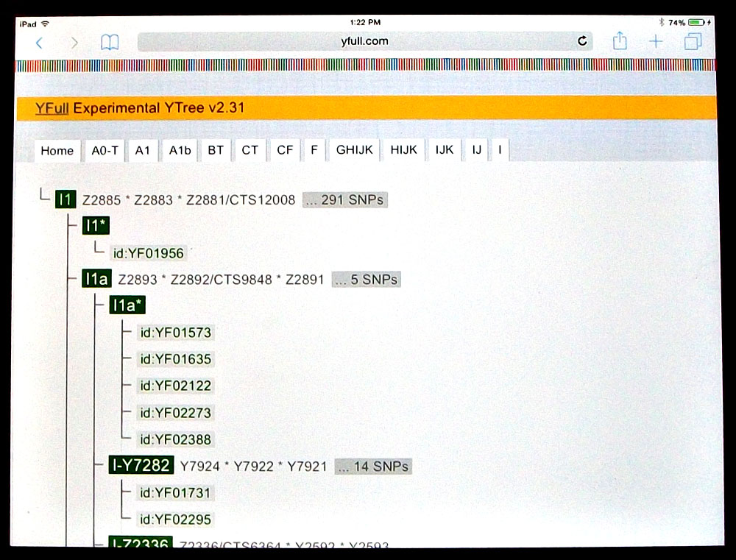Tap the battery indicator in status bar
This screenshot has height=560, width=736.
tap(696, 23)
